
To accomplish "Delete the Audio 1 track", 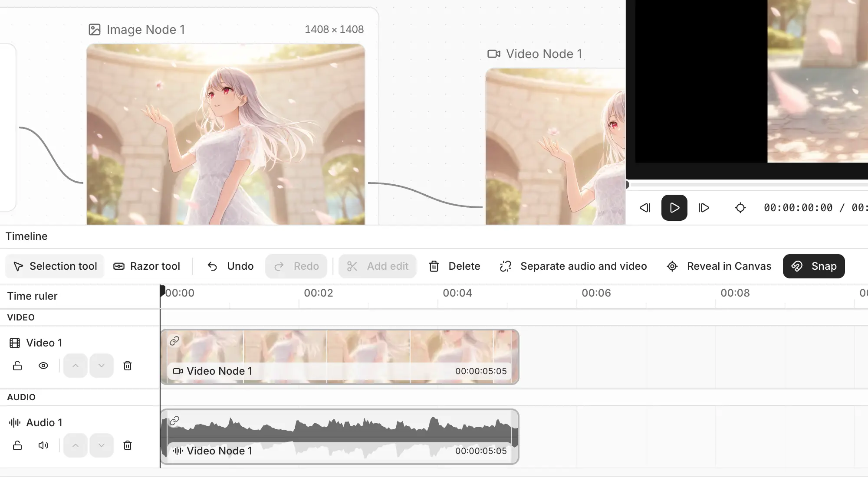I will 128,445.
